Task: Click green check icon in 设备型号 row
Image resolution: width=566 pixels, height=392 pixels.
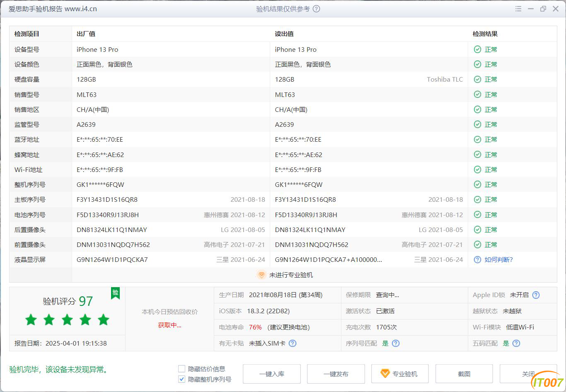Action: 477,49
